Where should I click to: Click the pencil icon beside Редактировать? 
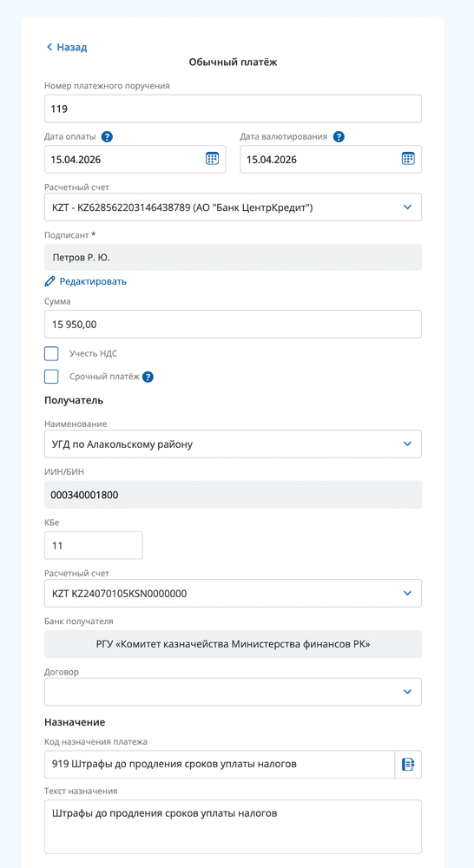tap(49, 282)
